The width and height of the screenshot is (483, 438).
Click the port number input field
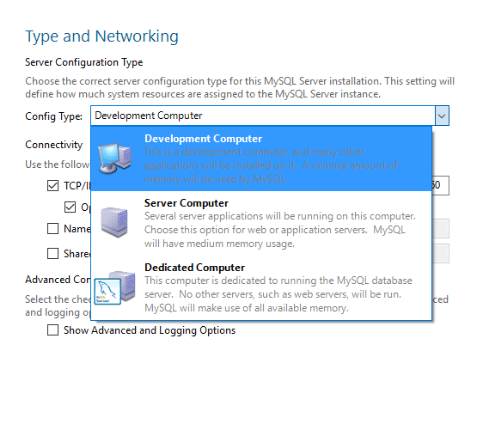(x=440, y=185)
